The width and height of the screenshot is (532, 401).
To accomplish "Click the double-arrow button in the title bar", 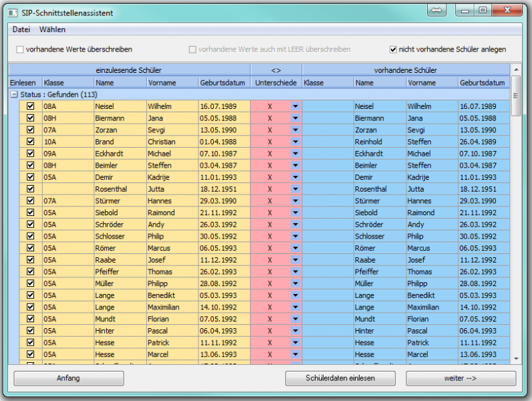I will [436, 10].
